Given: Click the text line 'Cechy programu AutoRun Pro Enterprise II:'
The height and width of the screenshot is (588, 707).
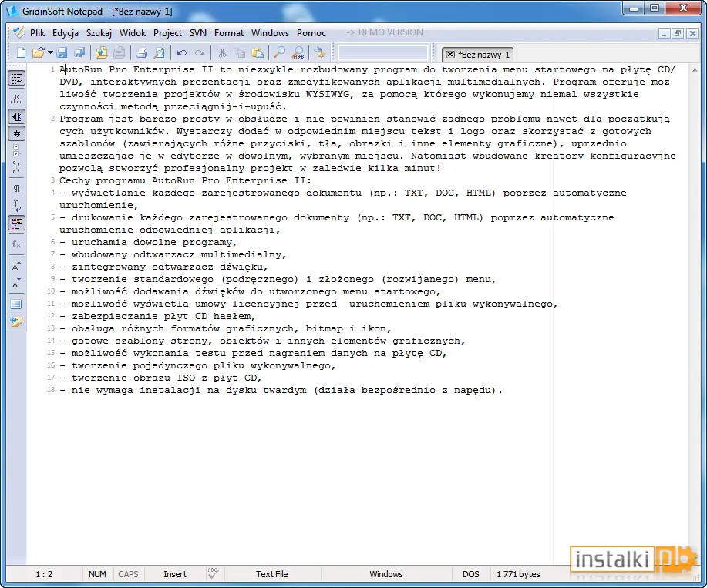Looking at the screenshot, I should click(x=185, y=180).
